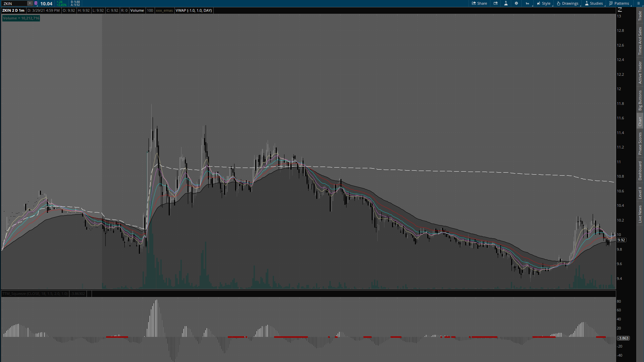
Task: Click the VWAP study label
Action: [x=194, y=10]
